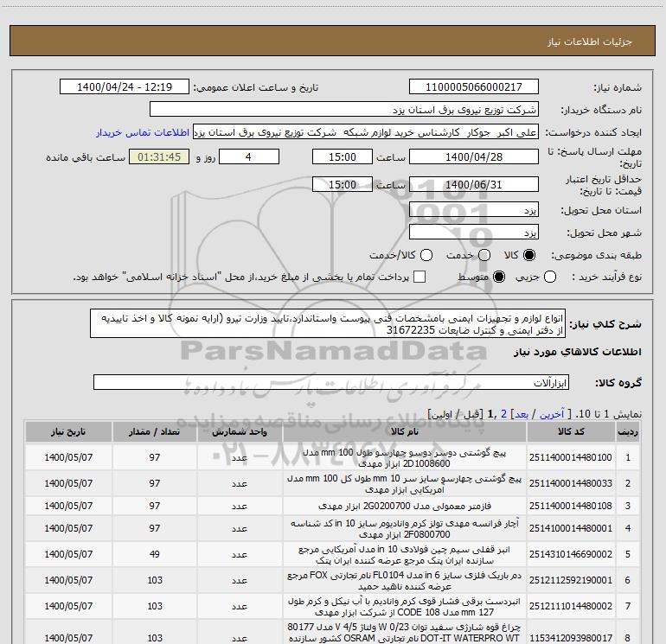
Task: Open page 2 of the items list
Action: pos(503,414)
